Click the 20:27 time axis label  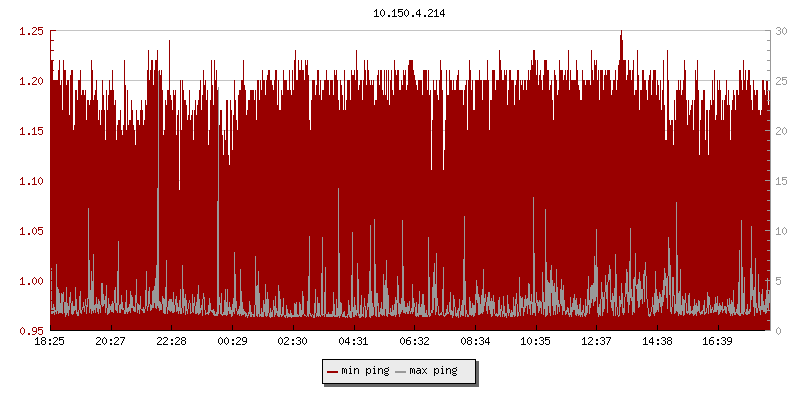(x=111, y=342)
